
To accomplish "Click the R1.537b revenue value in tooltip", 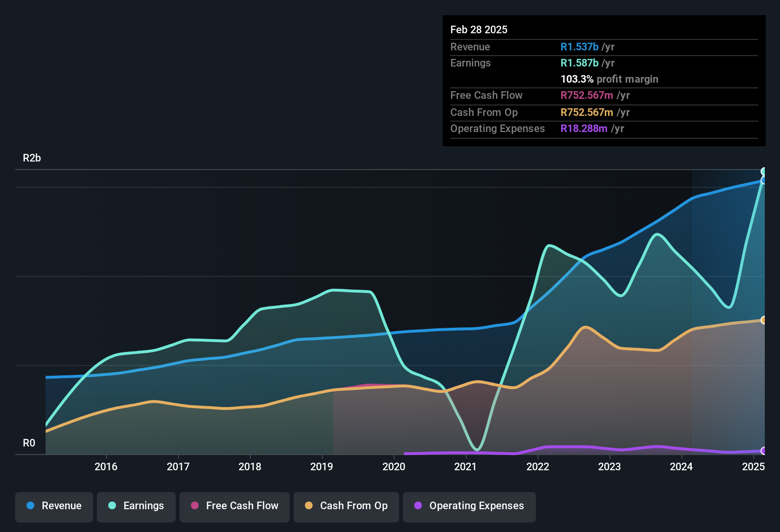I will (x=580, y=47).
